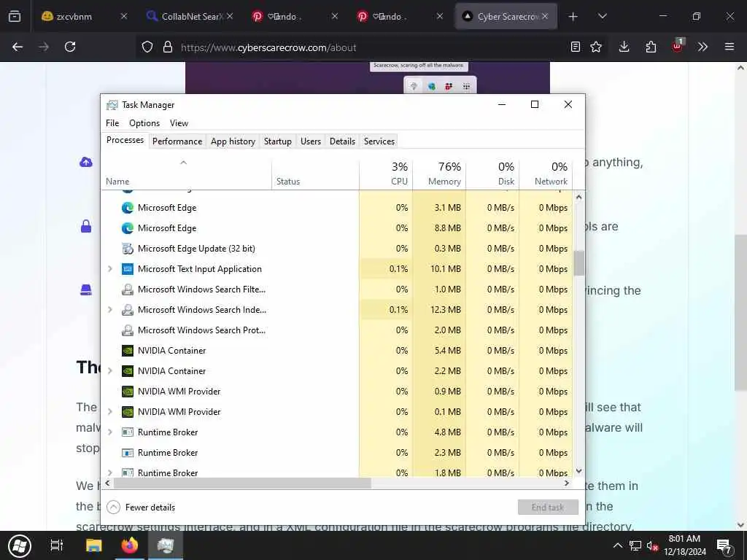Select the NVIDIA WMI Provider 0.9 MB icon
Screen dimensions: 747x560
tap(127, 392)
